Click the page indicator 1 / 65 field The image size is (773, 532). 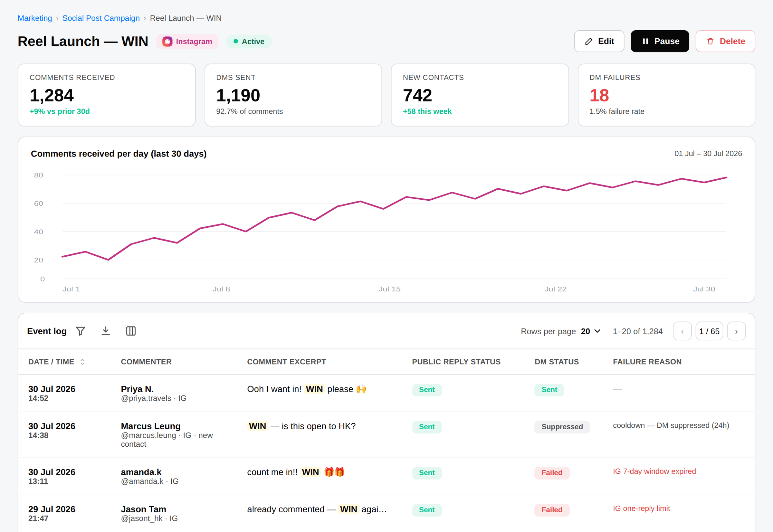[x=709, y=331]
